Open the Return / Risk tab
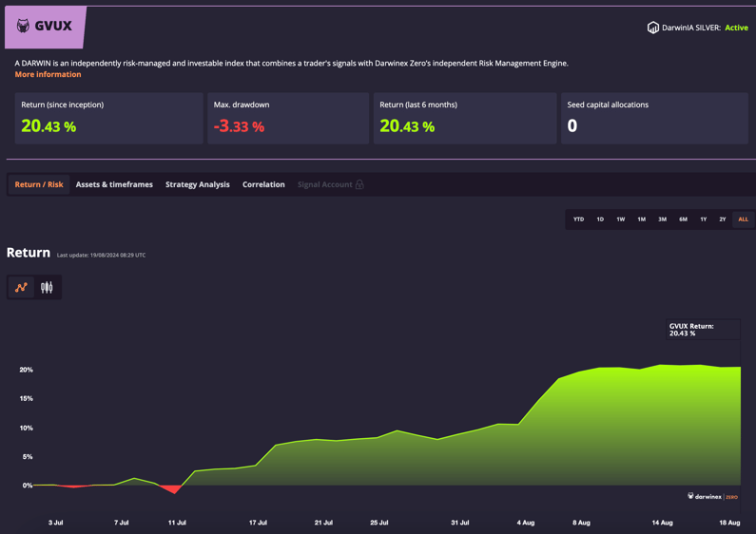Viewport: 756px width, 534px height. click(x=39, y=184)
